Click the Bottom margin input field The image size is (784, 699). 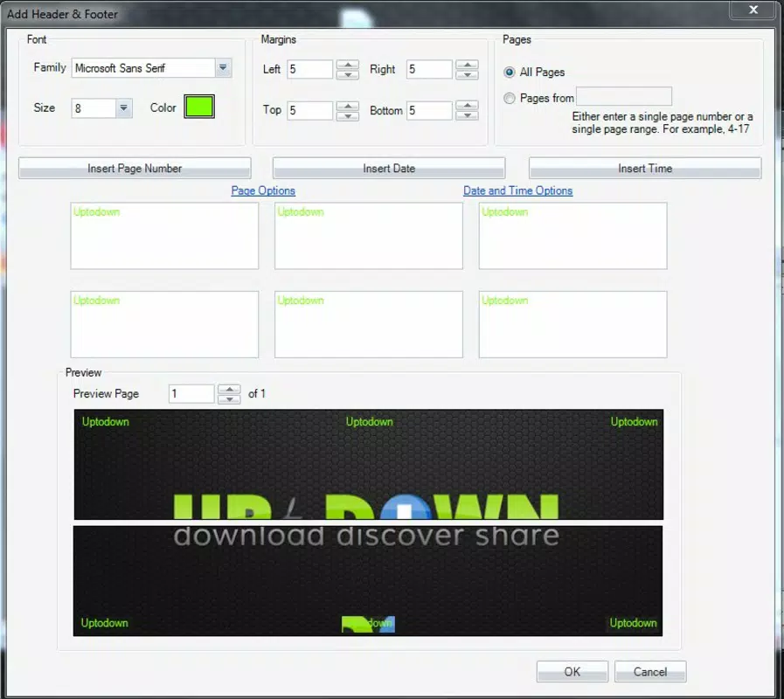[x=429, y=110]
